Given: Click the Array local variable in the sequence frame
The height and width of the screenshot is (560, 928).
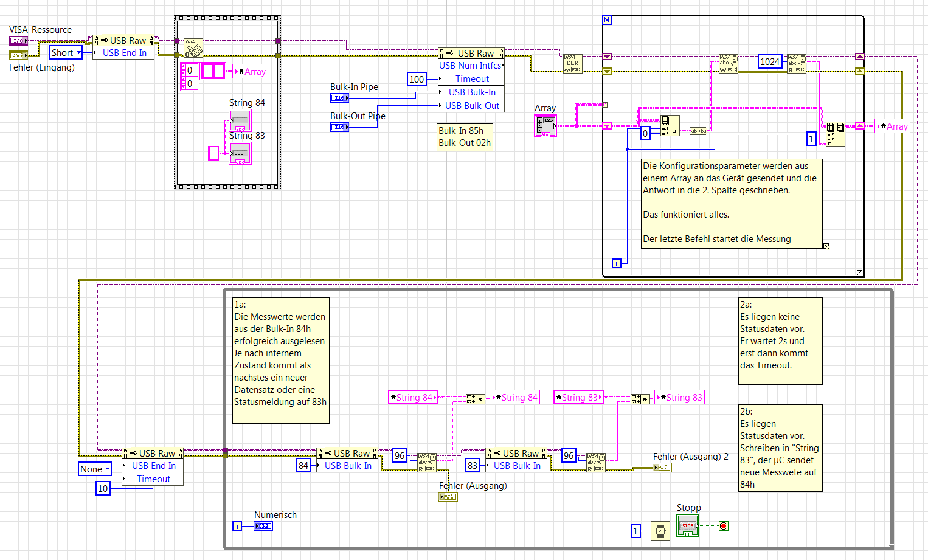Looking at the screenshot, I should [x=251, y=72].
